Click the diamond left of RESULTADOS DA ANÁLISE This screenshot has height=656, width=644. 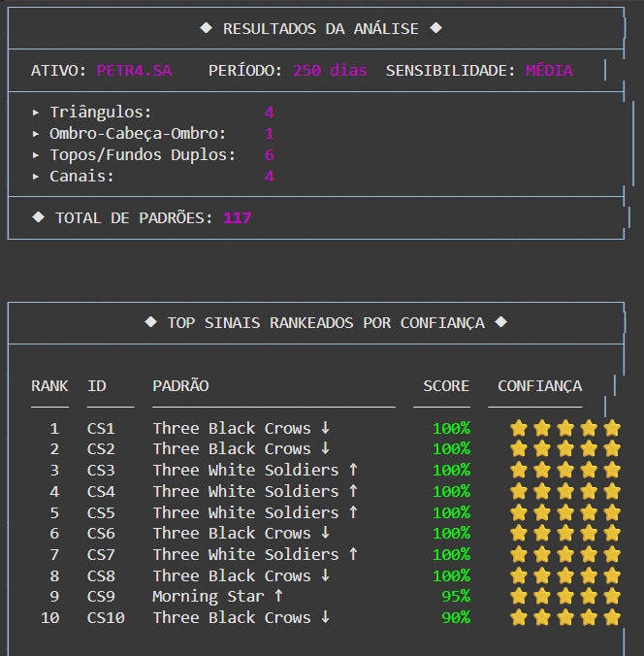click(x=207, y=28)
